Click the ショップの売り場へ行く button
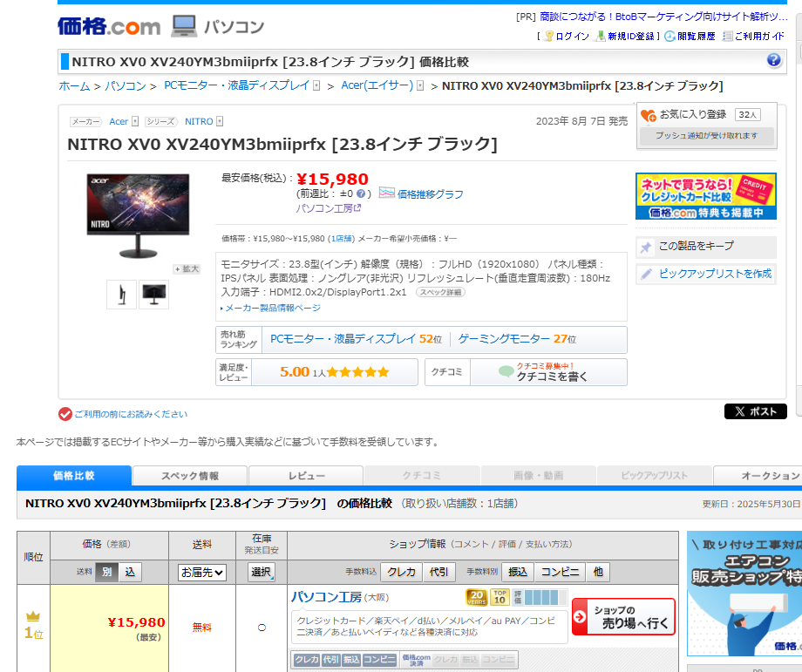802x672 pixels. (623, 617)
